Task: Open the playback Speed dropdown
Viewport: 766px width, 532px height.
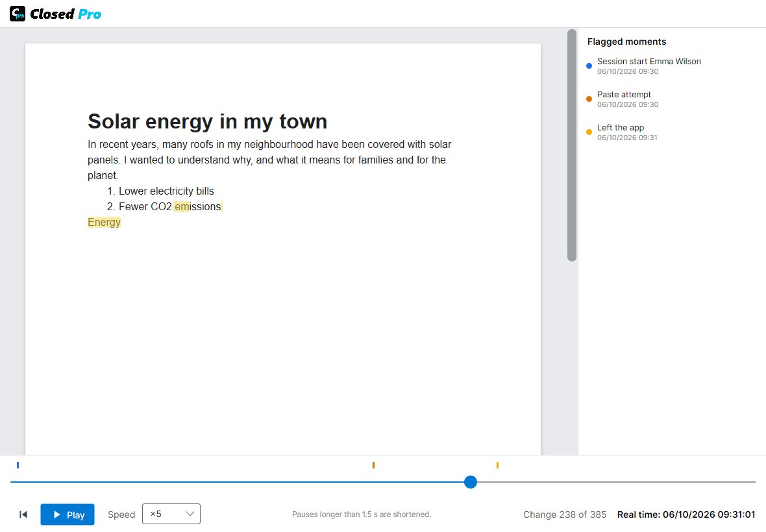Action: [171, 514]
